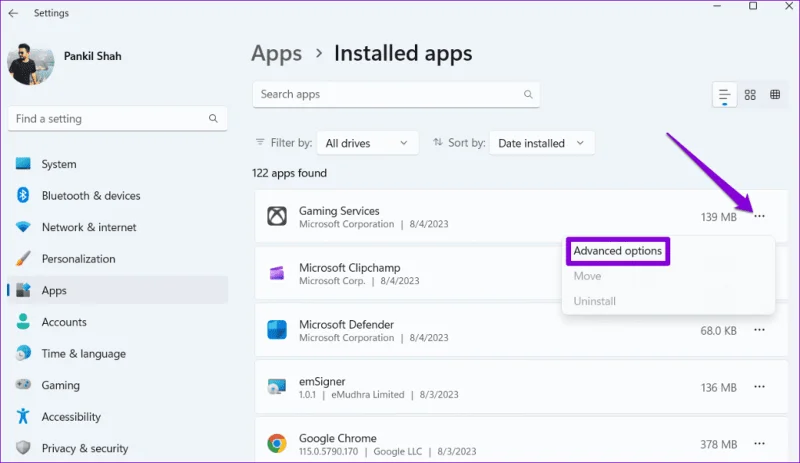This screenshot has width=800, height=463.
Task: Open the All drives filter dropdown
Action: (x=367, y=143)
